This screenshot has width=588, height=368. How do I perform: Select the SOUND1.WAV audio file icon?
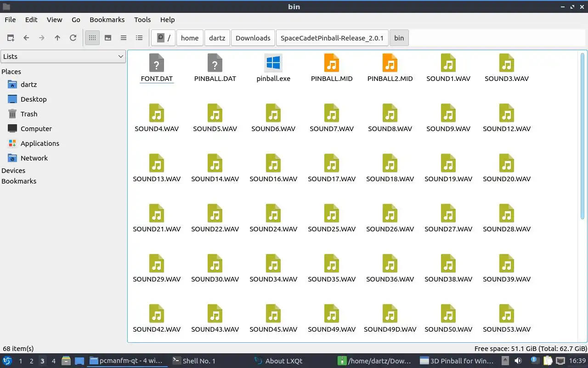click(448, 63)
